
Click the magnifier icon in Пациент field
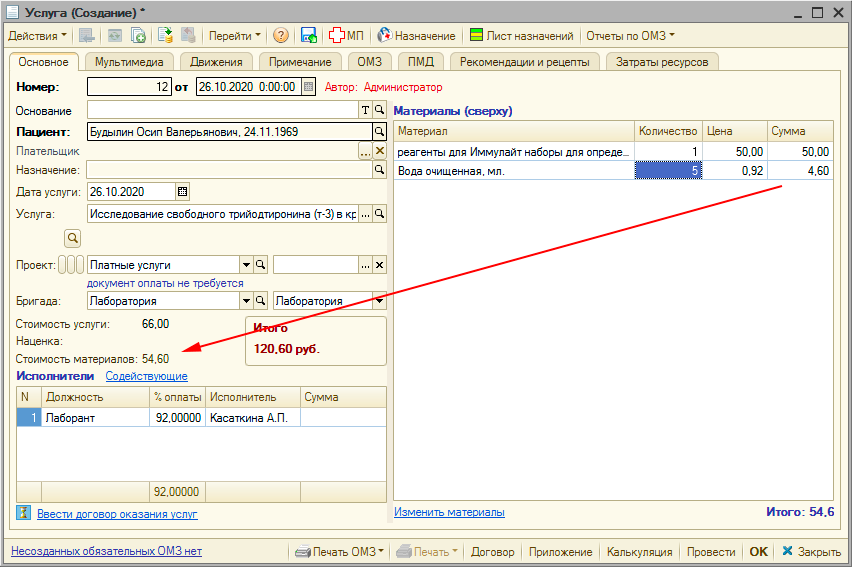379,131
